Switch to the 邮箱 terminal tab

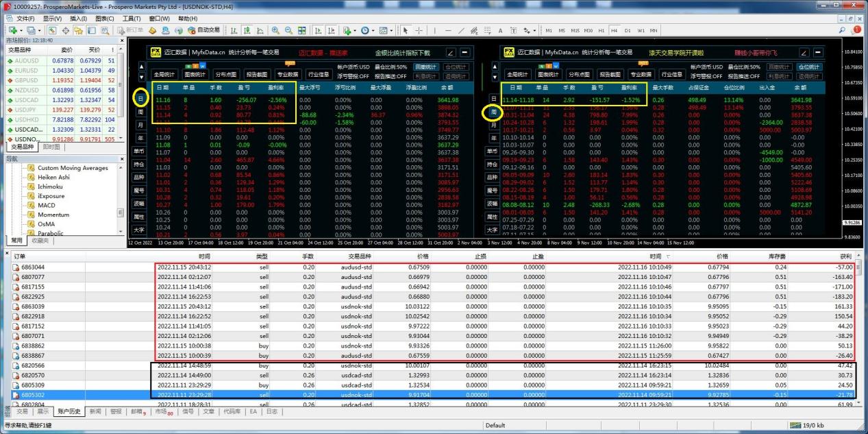(137, 411)
